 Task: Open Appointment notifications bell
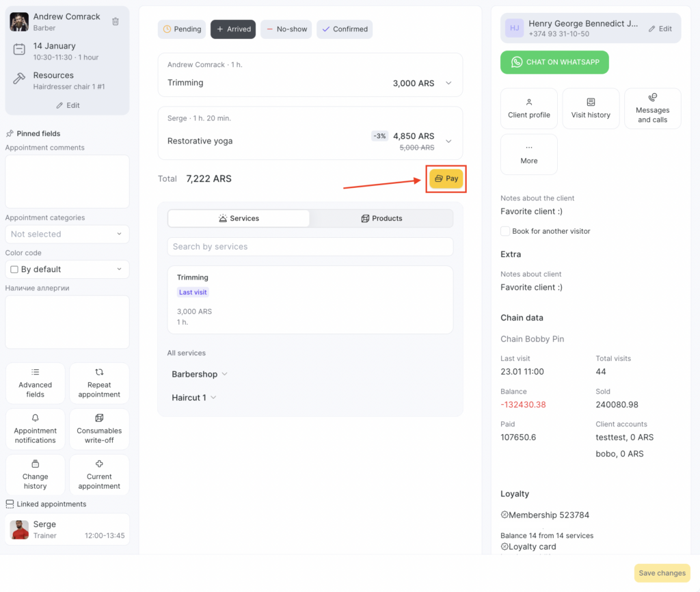pyautogui.click(x=36, y=429)
